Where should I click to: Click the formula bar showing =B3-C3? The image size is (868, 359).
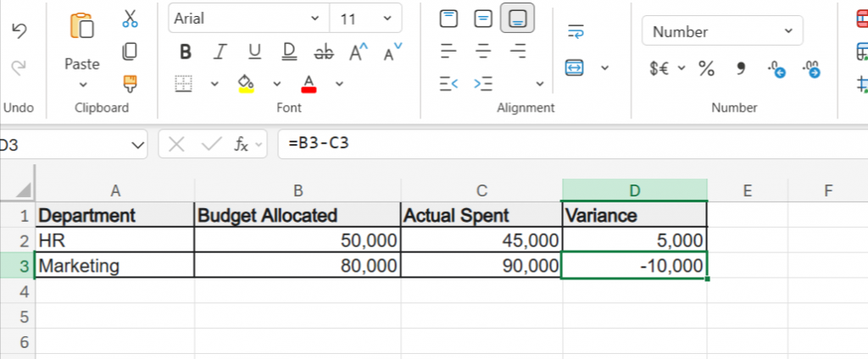point(568,144)
